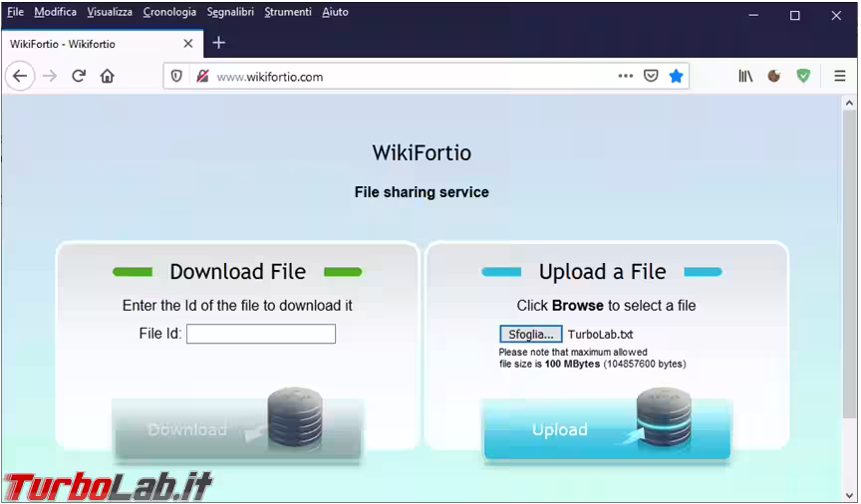Go to the home page icon
Image resolution: width=861 pixels, height=504 pixels.
pos(108,77)
